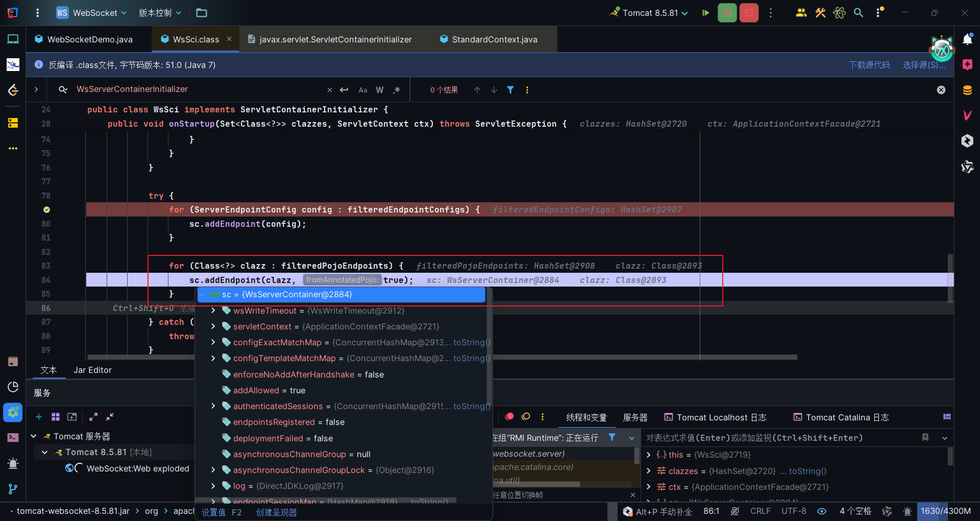
Task: Open the main menu hamburger icon
Action: click(x=37, y=13)
